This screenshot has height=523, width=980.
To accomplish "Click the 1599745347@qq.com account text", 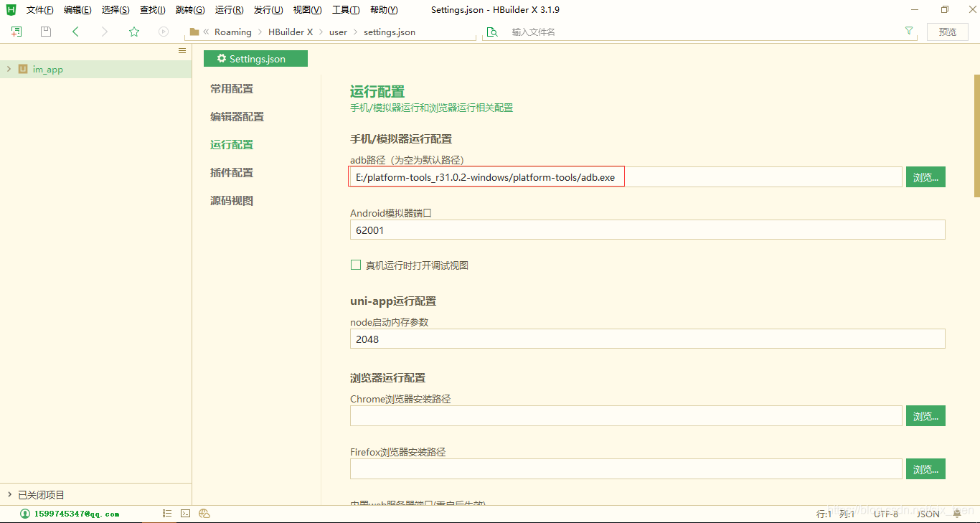I will pos(76,514).
